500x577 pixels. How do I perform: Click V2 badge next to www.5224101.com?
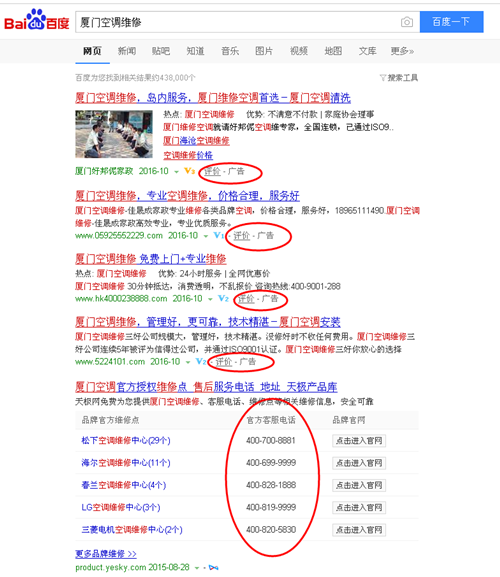pos(201,362)
